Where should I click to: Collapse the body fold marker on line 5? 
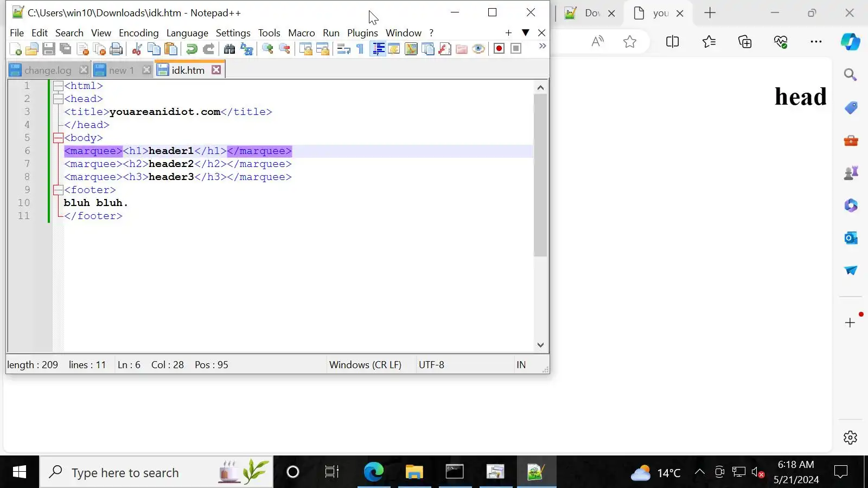coord(58,138)
